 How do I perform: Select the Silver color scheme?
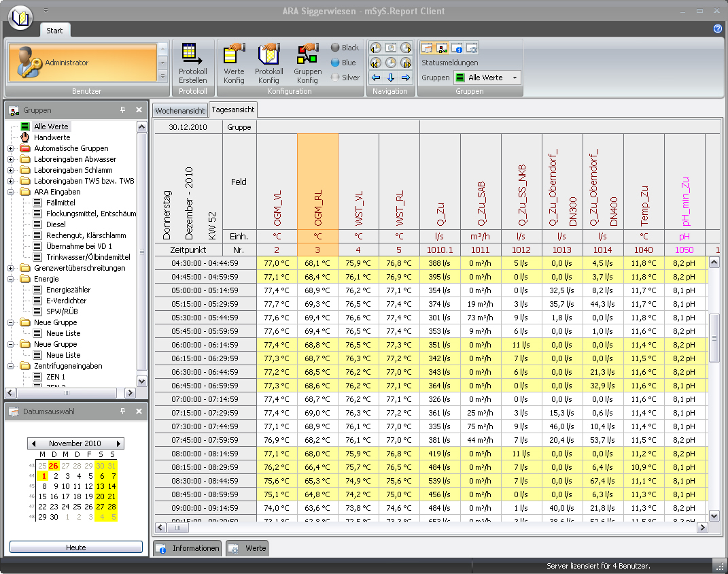344,78
